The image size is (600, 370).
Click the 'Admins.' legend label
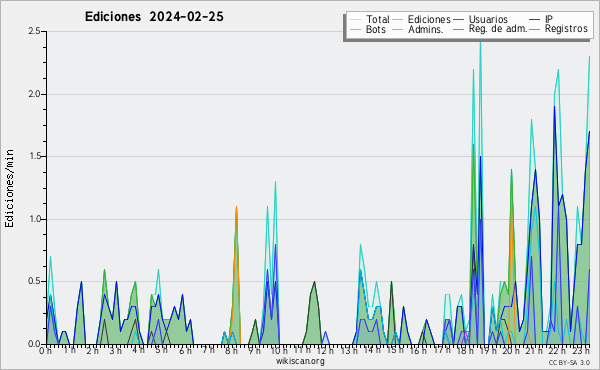coord(426,29)
